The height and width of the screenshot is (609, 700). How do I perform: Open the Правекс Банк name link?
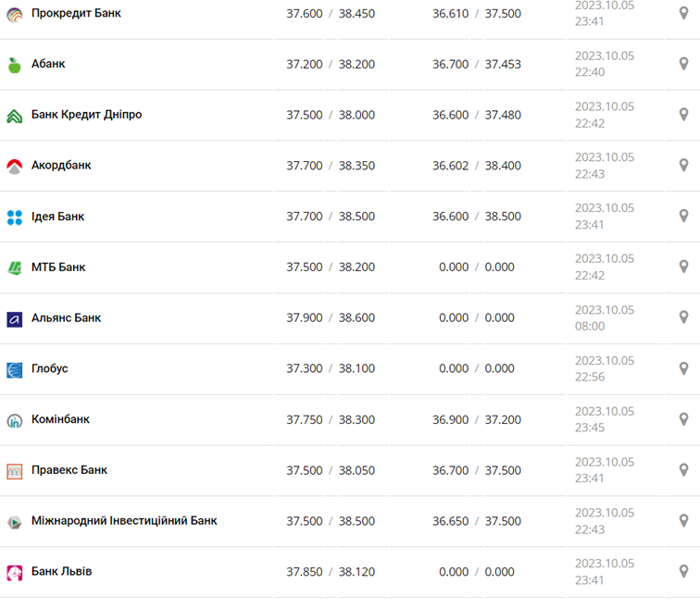[x=69, y=470]
